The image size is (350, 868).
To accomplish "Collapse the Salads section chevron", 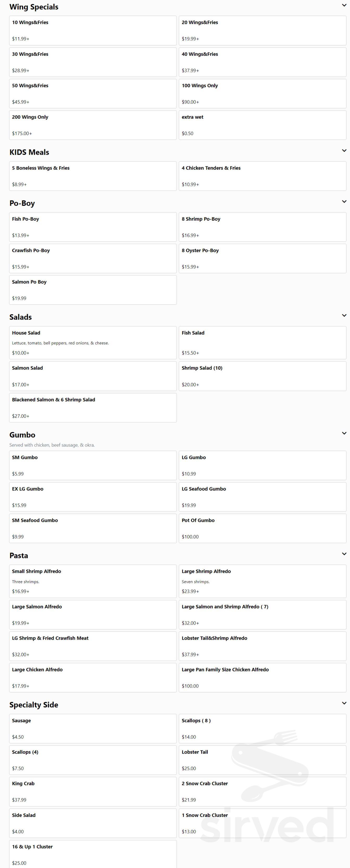I will pyautogui.click(x=344, y=315).
